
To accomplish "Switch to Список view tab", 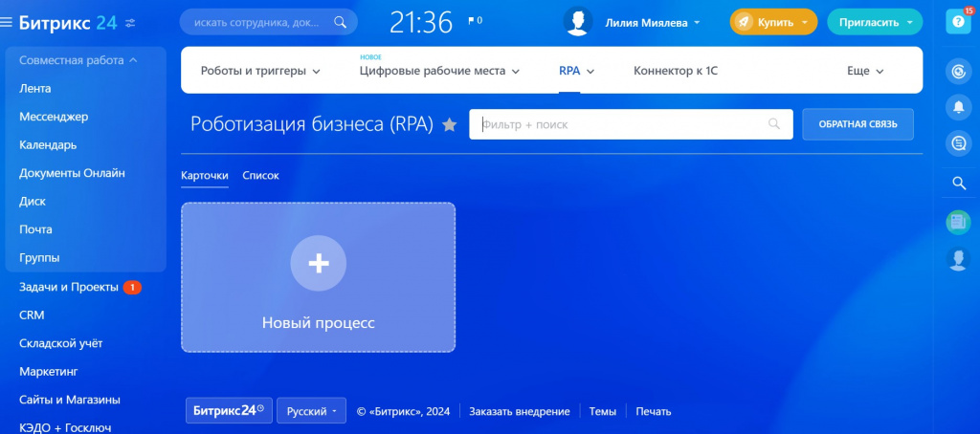I will click(x=260, y=176).
